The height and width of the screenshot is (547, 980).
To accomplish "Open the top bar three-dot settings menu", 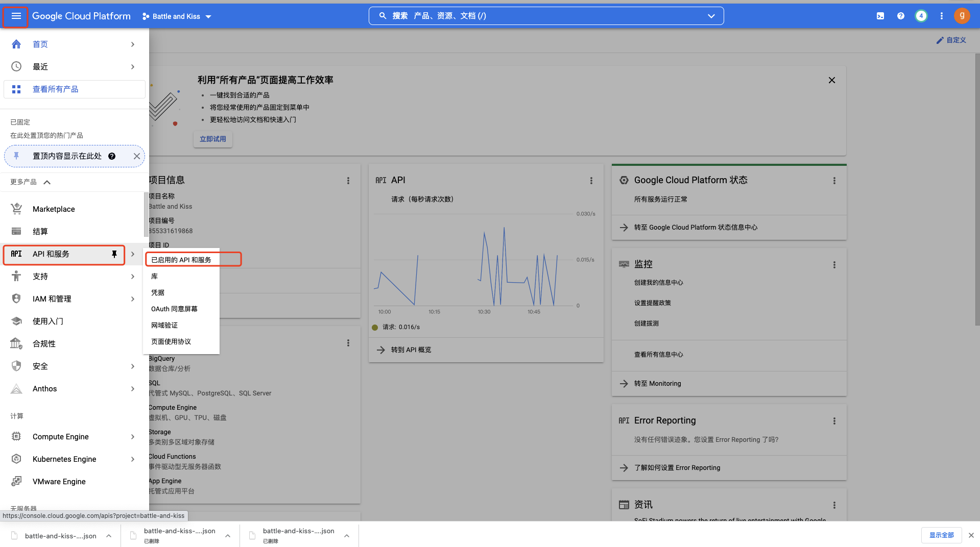I will pos(942,16).
